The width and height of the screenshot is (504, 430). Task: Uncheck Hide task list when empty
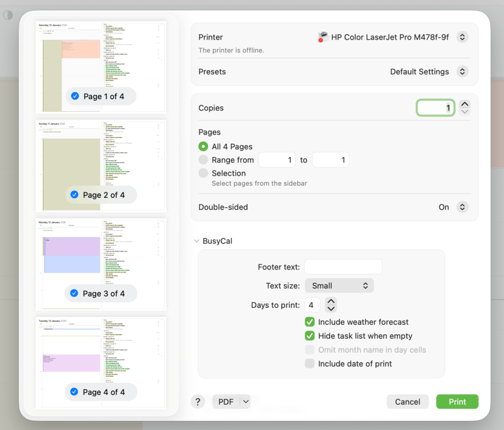point(310,336)
